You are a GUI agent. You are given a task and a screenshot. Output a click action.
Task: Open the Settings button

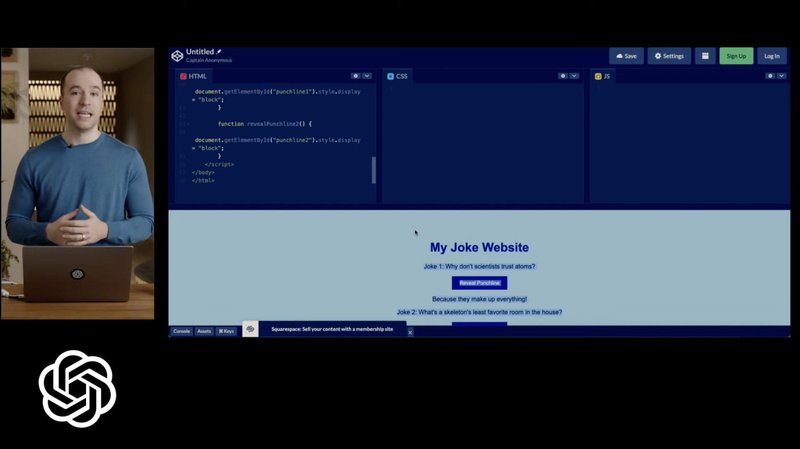click(x=669, y=56)
